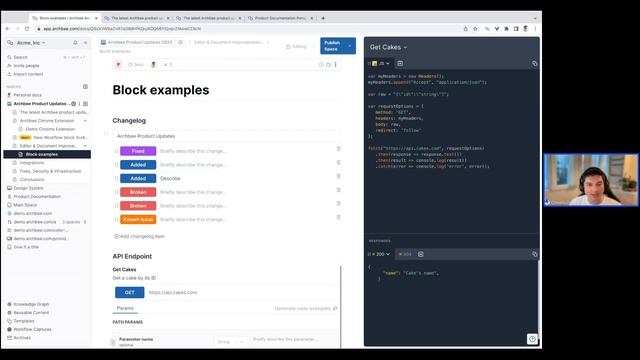Open Integrations page in sidebar
Image resolution: width=640 pixels, height=360 pixels.
[x=32, y=163]
